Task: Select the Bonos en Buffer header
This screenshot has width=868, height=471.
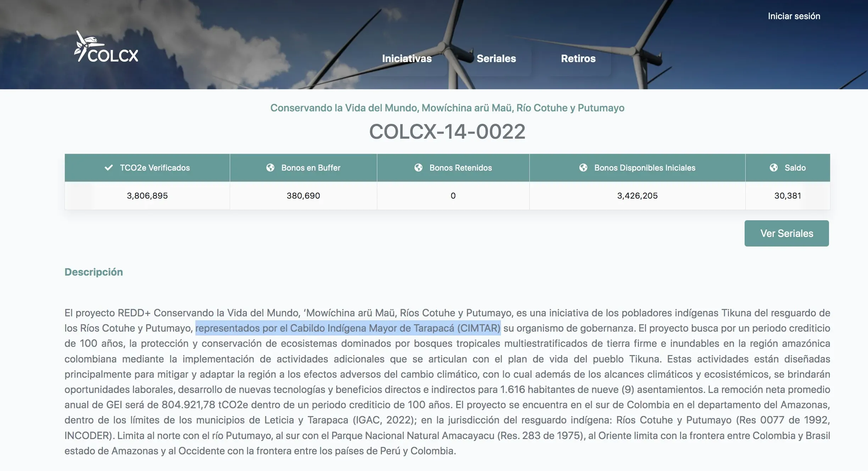Action: pyautogui.click(x=303, y=168)
